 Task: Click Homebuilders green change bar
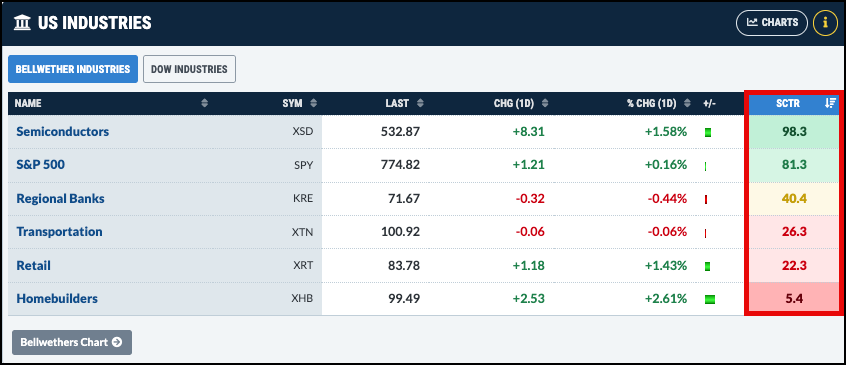click(709, 299)
